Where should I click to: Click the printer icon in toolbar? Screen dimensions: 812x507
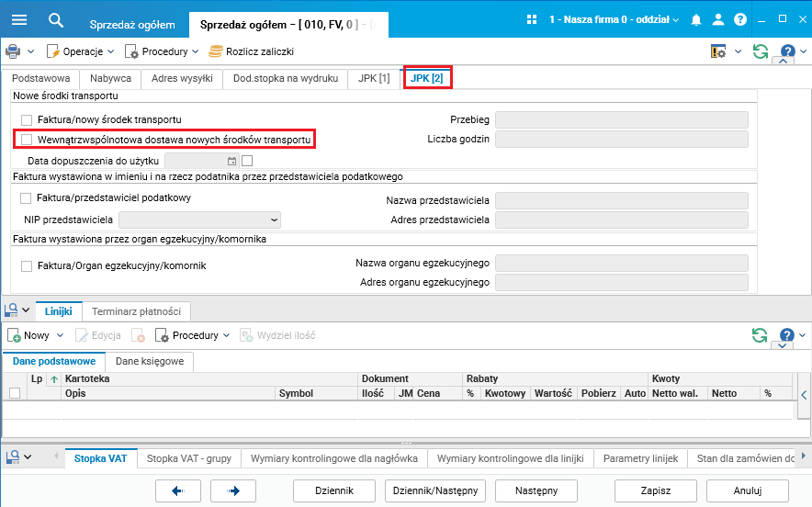point(13,51)
